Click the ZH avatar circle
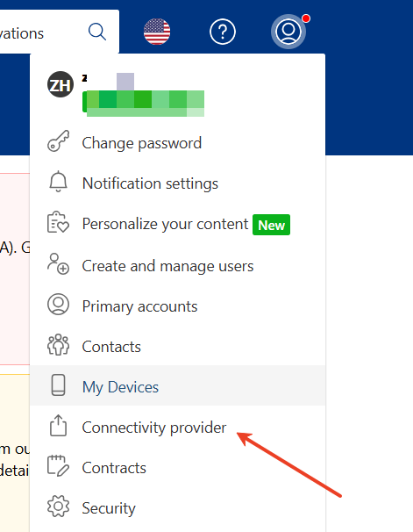 (x=61, y=84)
